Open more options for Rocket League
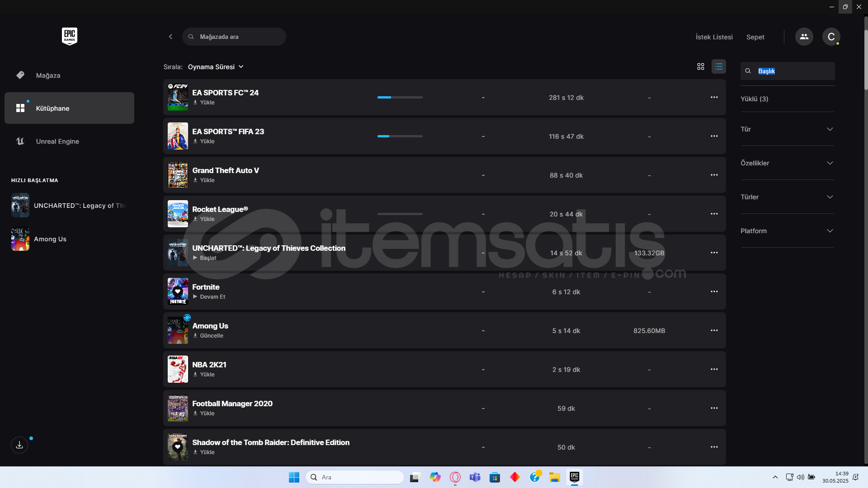 click(x=714, y=214)
